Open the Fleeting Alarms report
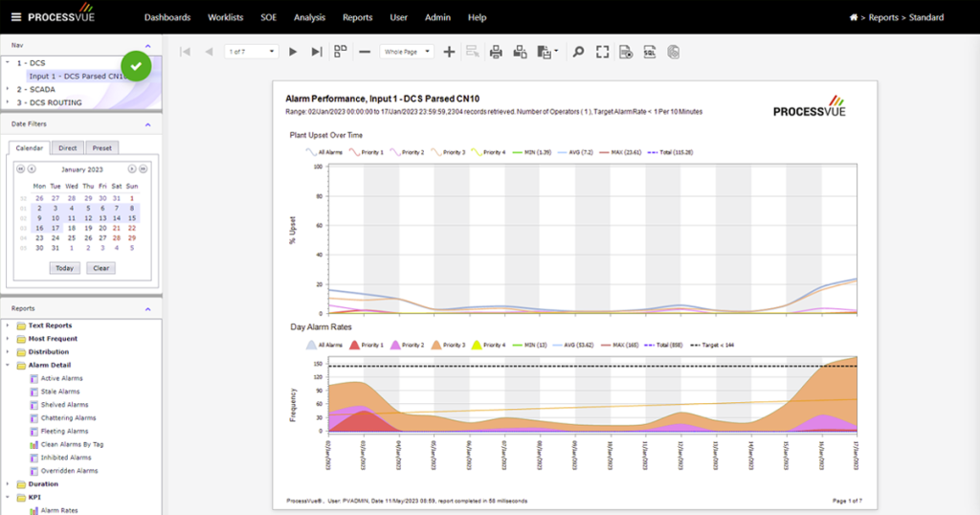 coord(64,431)
